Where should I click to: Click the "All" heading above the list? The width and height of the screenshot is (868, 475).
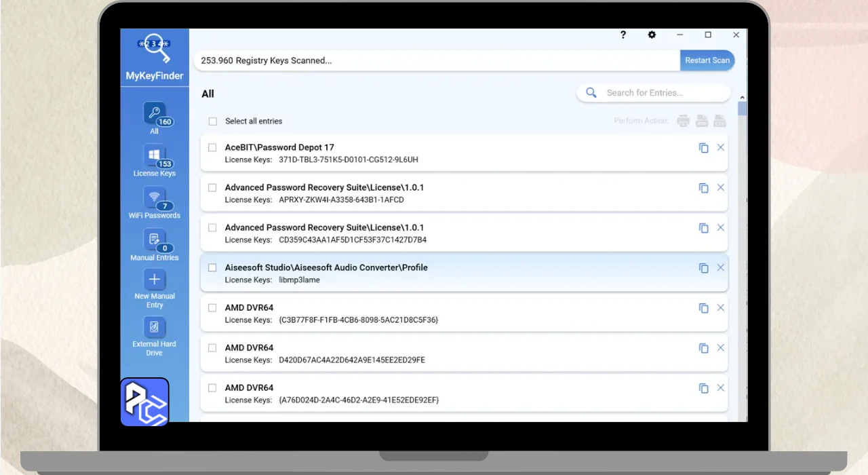pyautogui.click(x=208, y=94)
